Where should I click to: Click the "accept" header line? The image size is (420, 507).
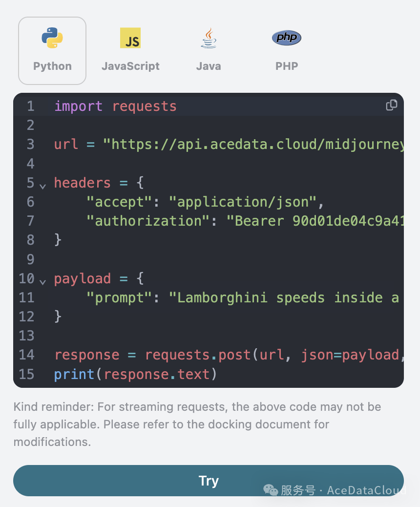click(x=205, y=202)
